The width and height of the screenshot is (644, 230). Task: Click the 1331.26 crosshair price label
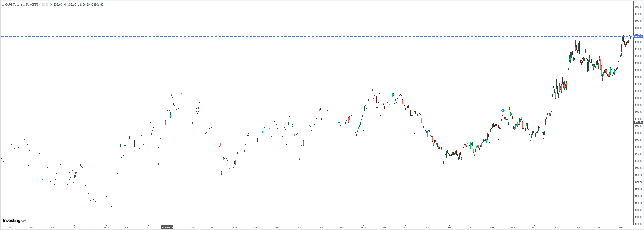click(638, 122)
